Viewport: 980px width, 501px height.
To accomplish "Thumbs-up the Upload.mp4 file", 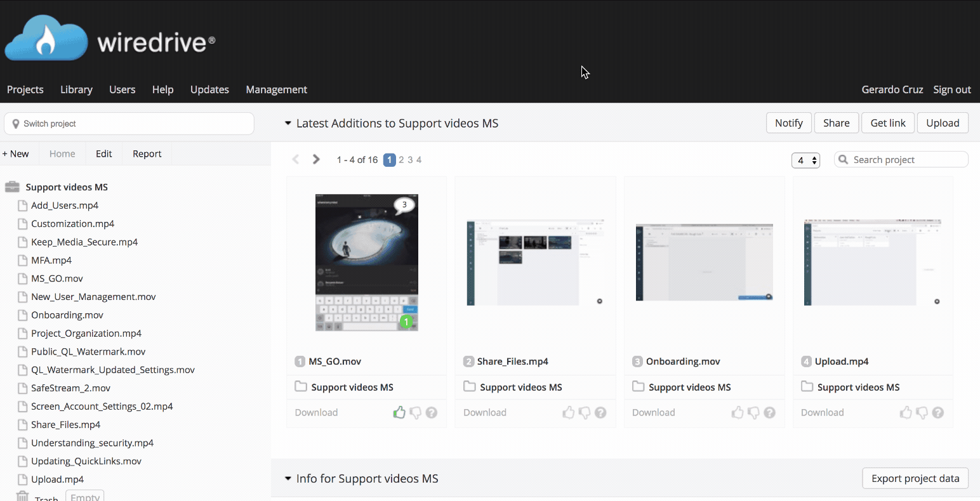I will [x=906, y=412].
